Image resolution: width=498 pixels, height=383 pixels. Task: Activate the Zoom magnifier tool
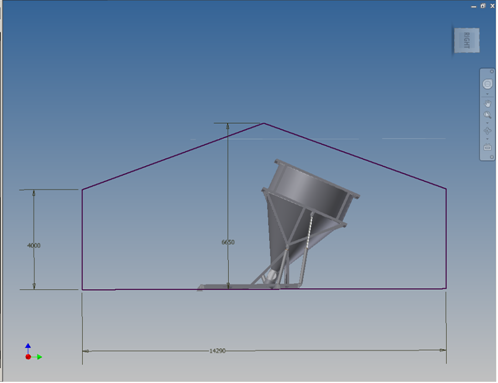(487, 115)
